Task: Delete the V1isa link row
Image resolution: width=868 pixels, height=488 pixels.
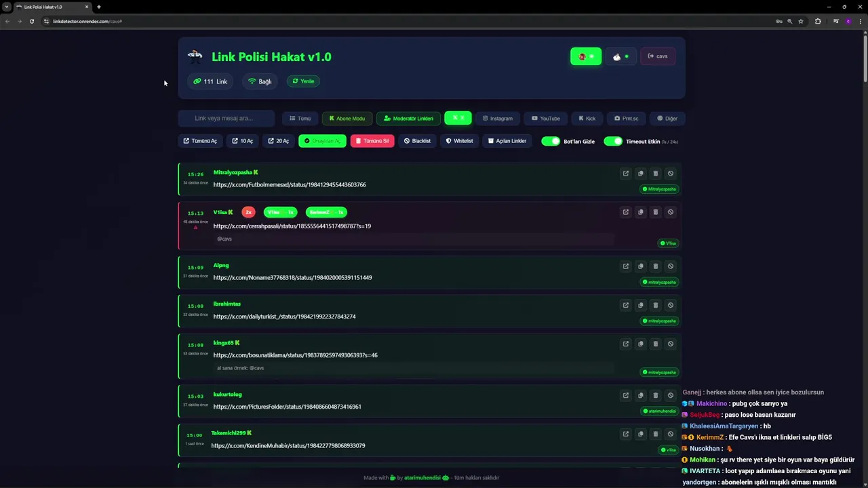Action: [x=655, y=212]
